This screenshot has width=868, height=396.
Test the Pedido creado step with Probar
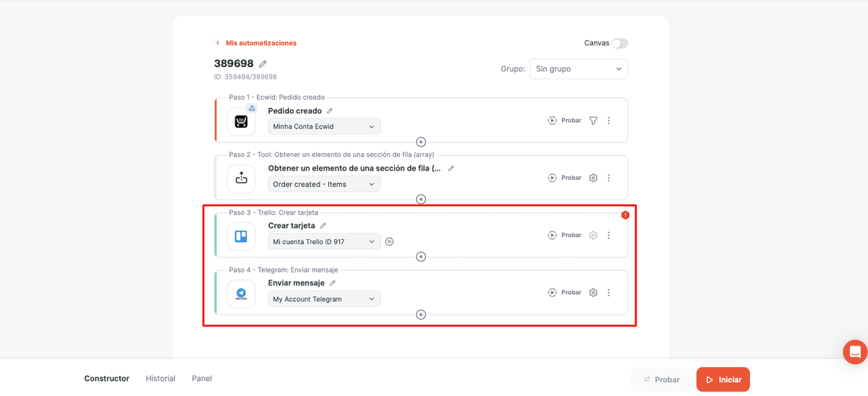point(565,121)
